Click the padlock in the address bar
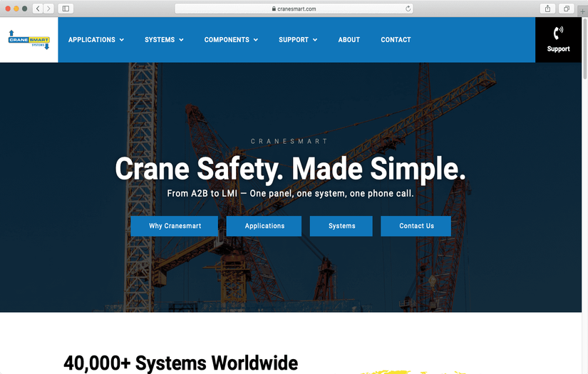The width and height of the screenshot is (588, 374). coord(274,9)
